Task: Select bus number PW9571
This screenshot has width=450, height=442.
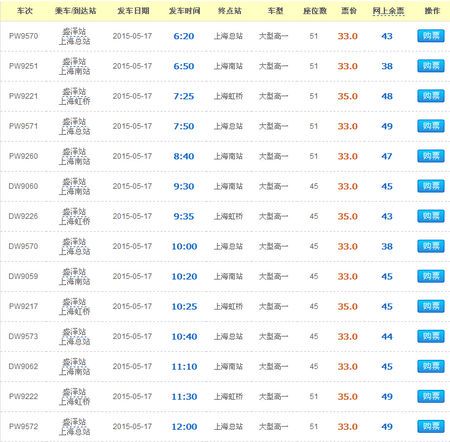Action: pyautogui.click(x=23, y=126)
